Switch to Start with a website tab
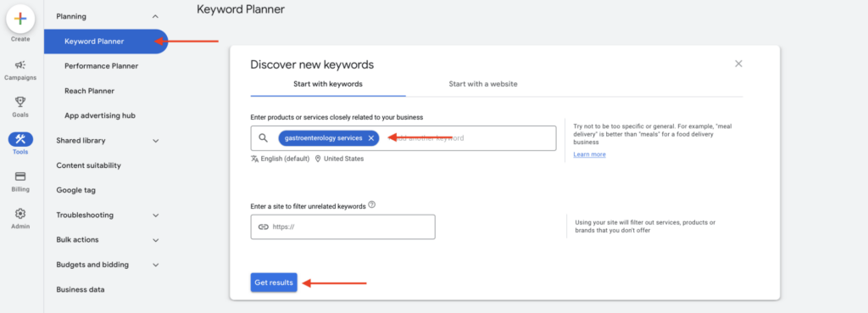The image size is (868, 313). (482, 84)
